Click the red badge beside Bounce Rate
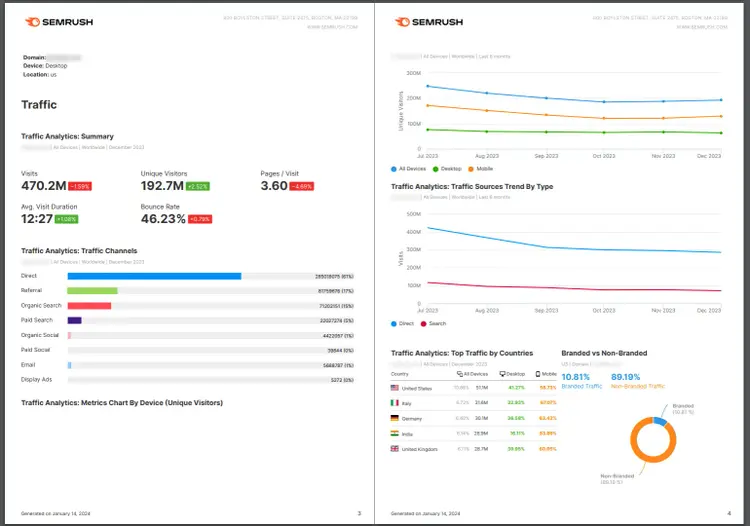 (x=200, y=219)
